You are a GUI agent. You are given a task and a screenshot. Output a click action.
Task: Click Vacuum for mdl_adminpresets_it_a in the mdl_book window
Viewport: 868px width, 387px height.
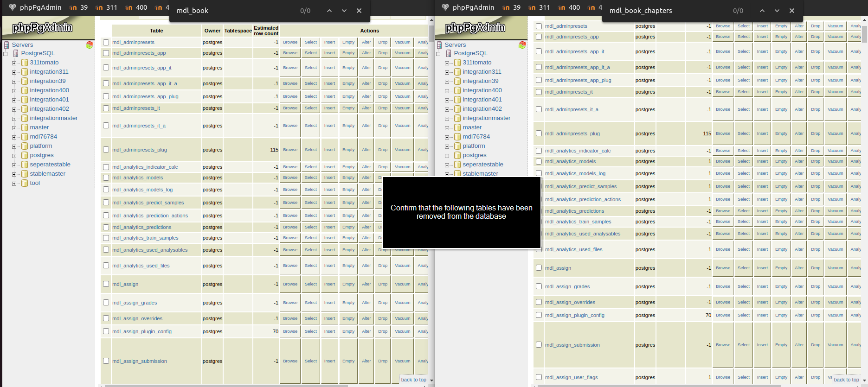[x=403, y=126]
